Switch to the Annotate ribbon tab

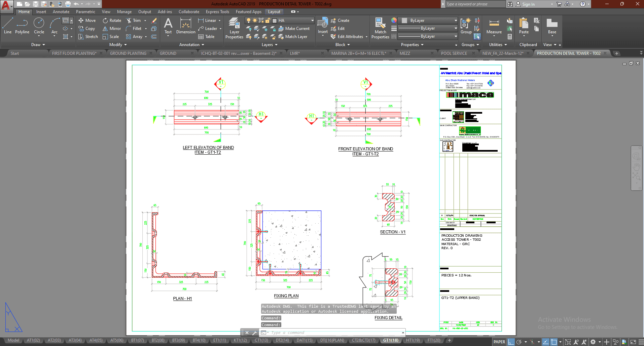point(61,12)
